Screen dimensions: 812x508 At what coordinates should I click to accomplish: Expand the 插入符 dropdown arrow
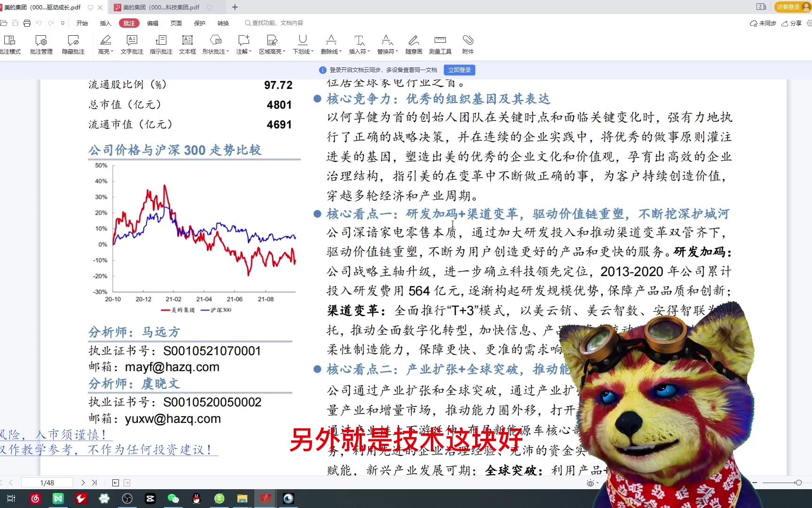pos(368,52)
